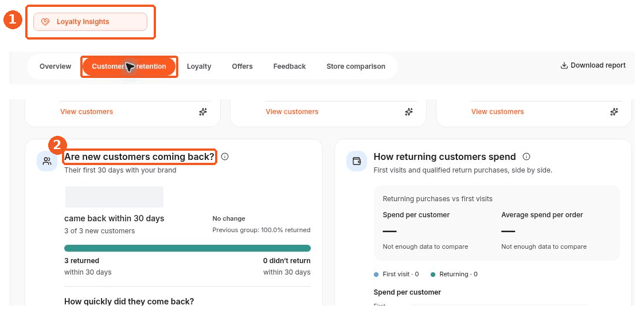Click the '3 returned' label
Viewport: 644px width, 317px height.
(x=82, y=261)
